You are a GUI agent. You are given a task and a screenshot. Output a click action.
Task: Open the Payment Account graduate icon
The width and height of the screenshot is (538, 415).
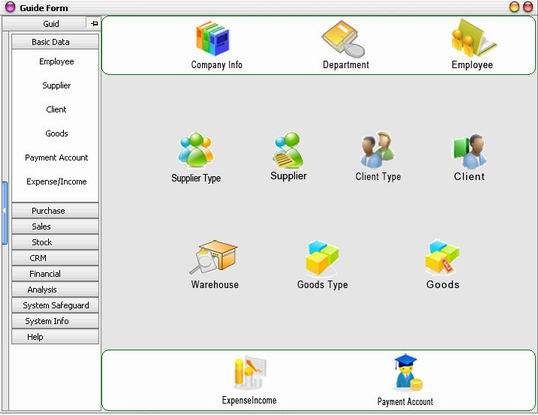(x=407, y=372)
